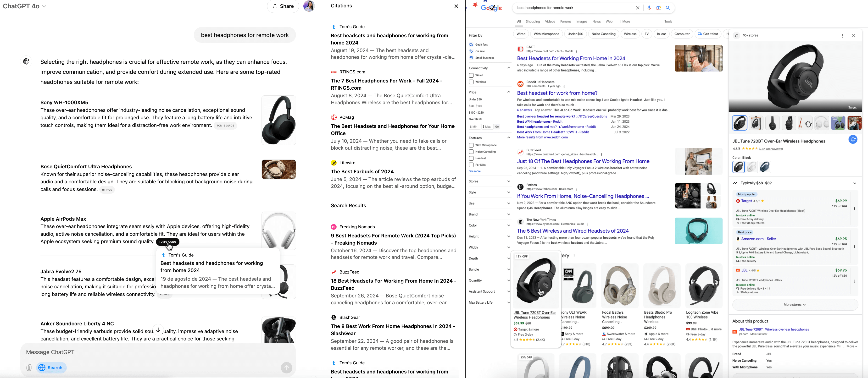This screenshot has height=378, width=868.
Task: Open the CNET result options three-dot menu
Action: click(x=577, y=51)
